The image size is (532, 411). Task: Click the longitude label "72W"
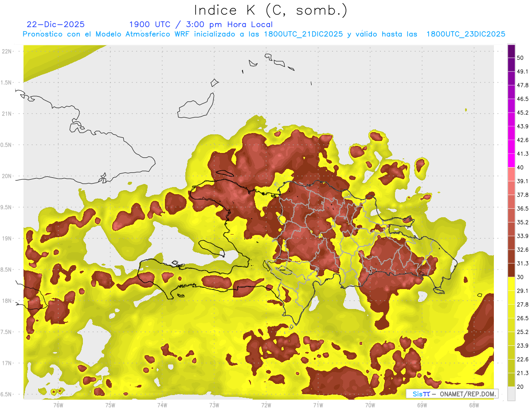[266, 405]
